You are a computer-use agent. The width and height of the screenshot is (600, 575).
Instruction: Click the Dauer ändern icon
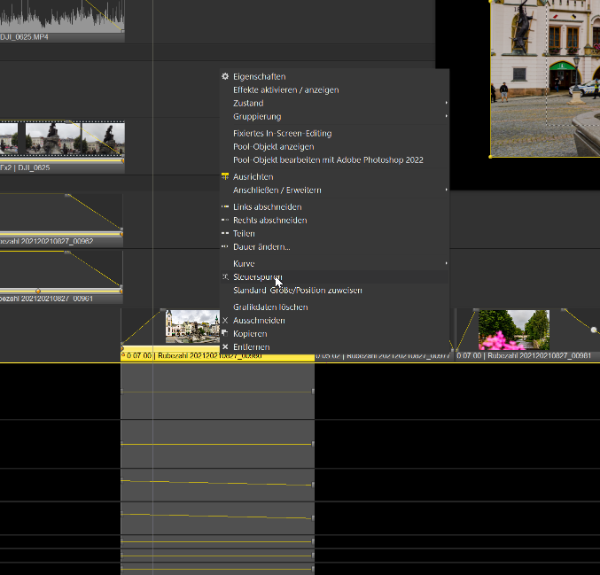[x=225, y=246]
